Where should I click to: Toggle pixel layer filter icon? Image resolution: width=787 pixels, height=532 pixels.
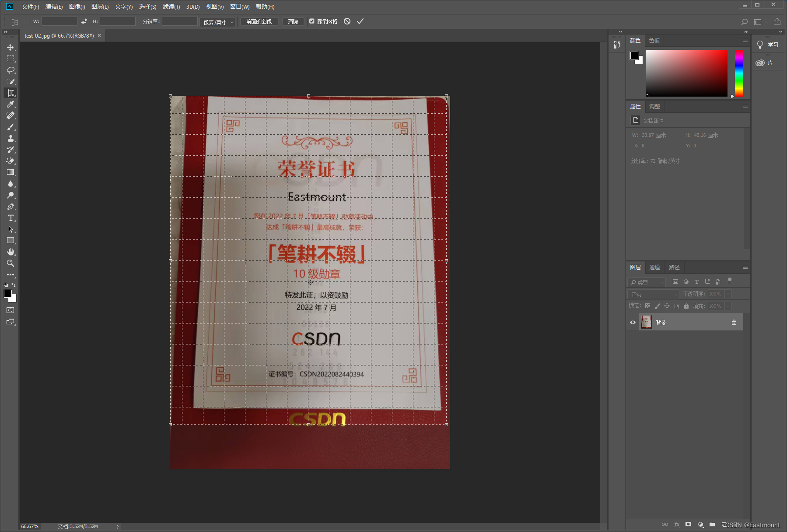tap(675, 282)
